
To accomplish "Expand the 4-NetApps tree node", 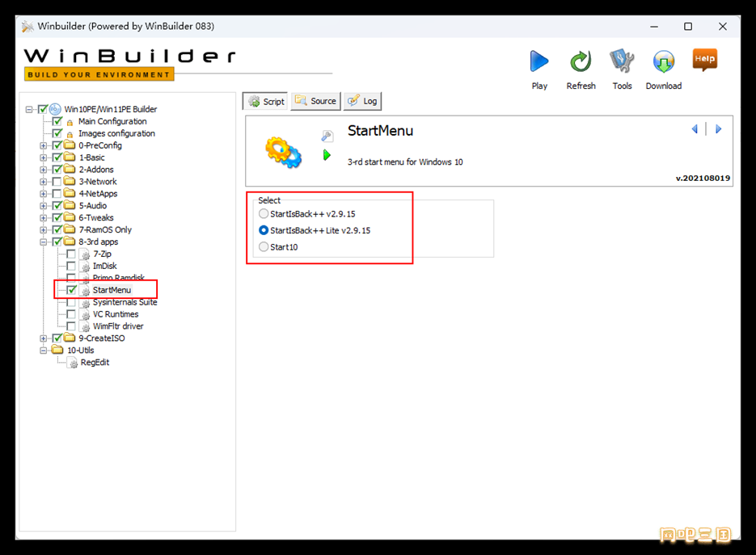I will (x=44, y=194).
